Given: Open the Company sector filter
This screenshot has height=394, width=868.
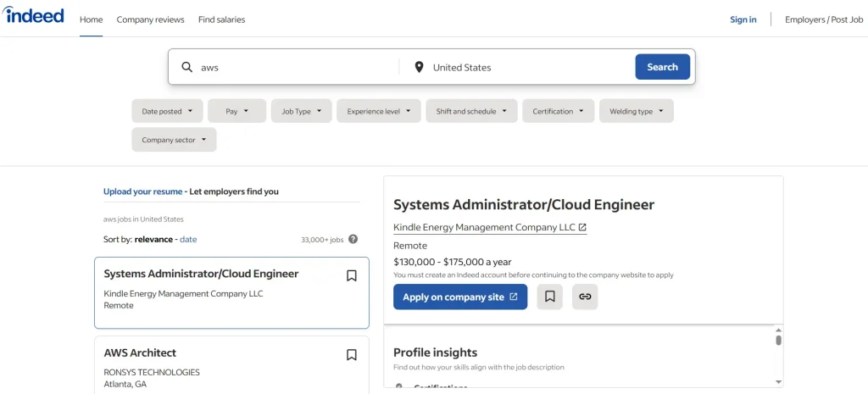Looking at the screenshot, I should tap(174, 140).
